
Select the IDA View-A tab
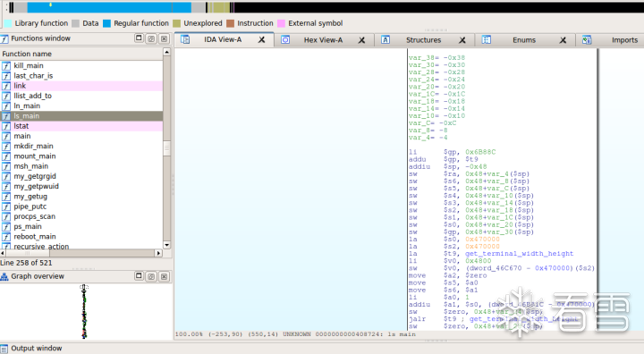coord(223,40)
